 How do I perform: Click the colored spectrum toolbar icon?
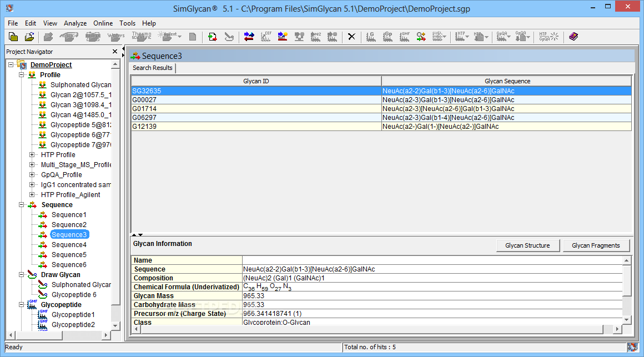tap(283, 37)
